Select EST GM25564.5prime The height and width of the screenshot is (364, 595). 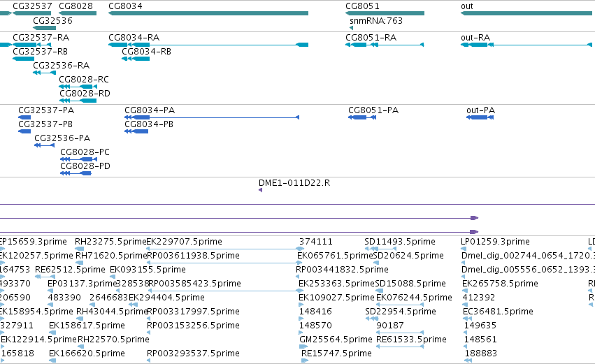click(x=336, y=340)
